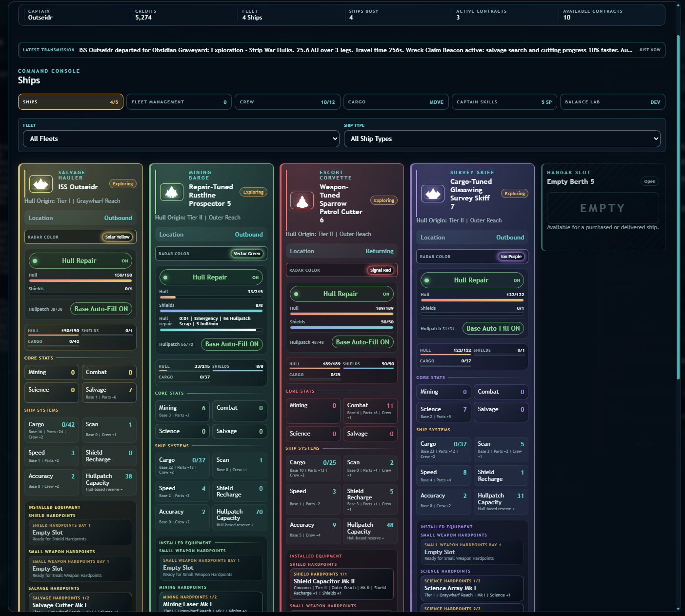Open the All Fleets dropdown
The height and width of the screenshot is (616, 685).
pyautogui.click(x=181, y=139)
